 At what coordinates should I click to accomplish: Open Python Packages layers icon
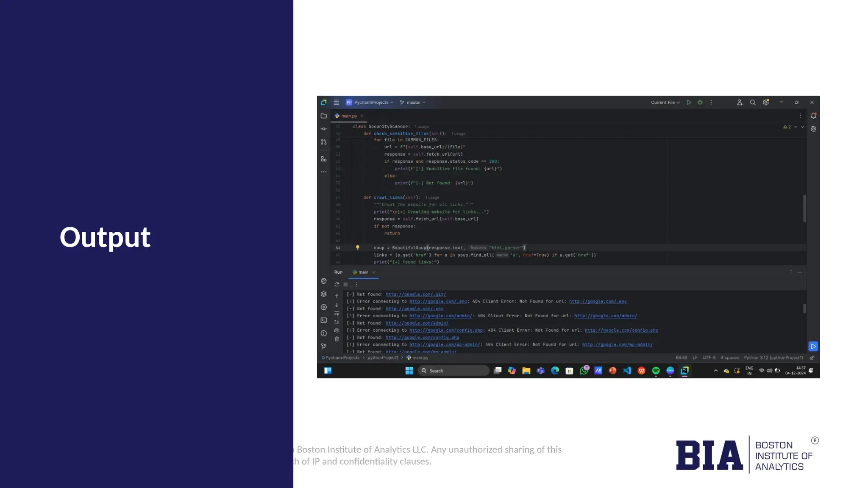pos(324,294)
